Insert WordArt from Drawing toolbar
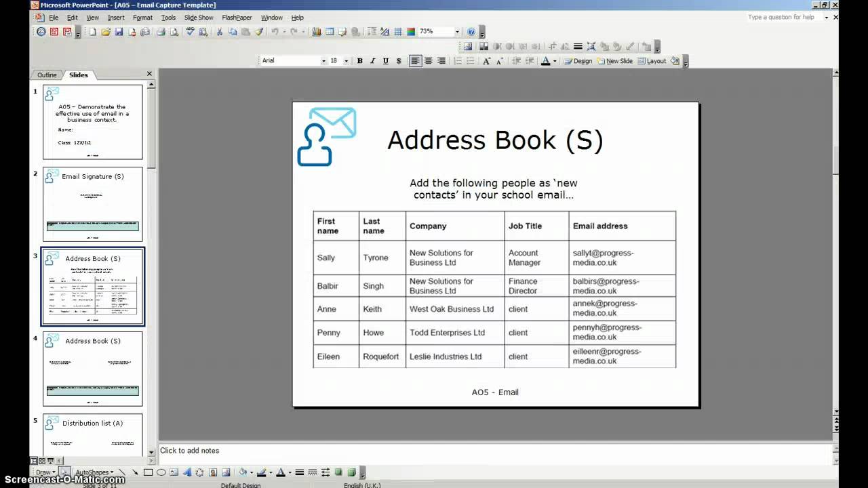 point(187,472)
